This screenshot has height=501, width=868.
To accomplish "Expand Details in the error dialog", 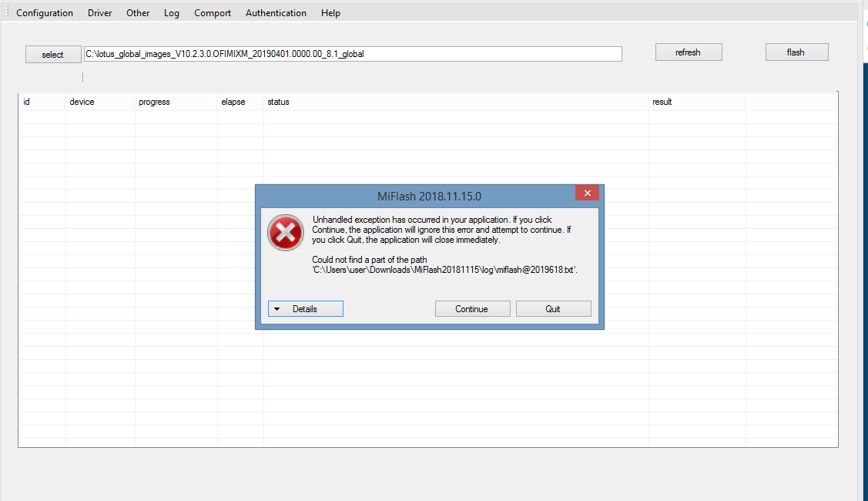I will click(306, 308).
